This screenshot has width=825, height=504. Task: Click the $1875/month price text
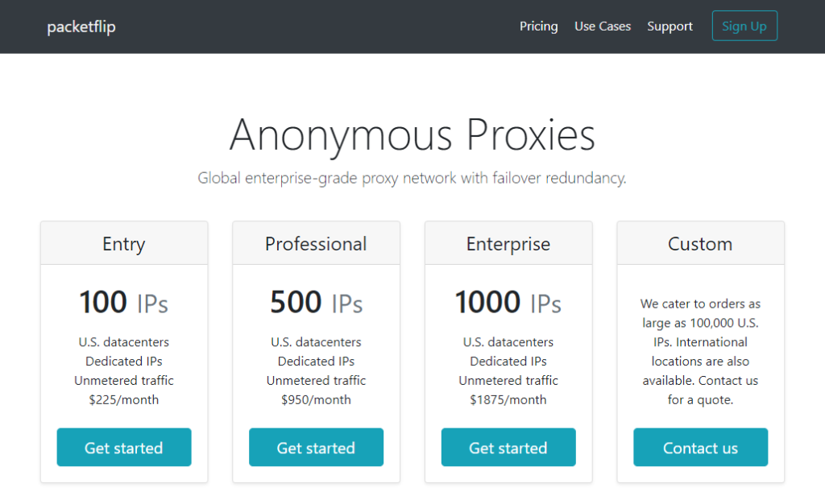pos(508,400)
